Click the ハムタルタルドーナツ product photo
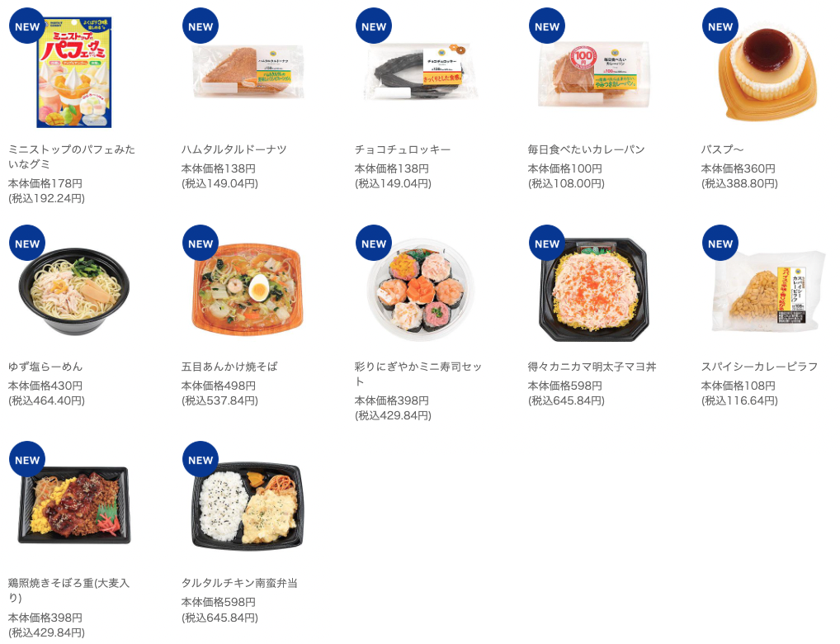The width and height of the screenshot is (840, 644). (x=248, y=71)
